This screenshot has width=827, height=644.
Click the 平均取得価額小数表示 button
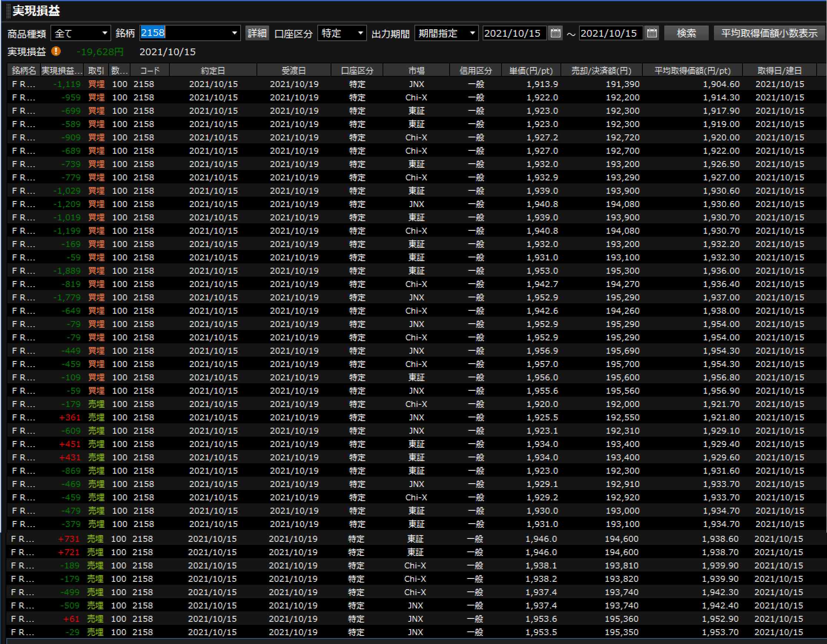click(769, 33)
